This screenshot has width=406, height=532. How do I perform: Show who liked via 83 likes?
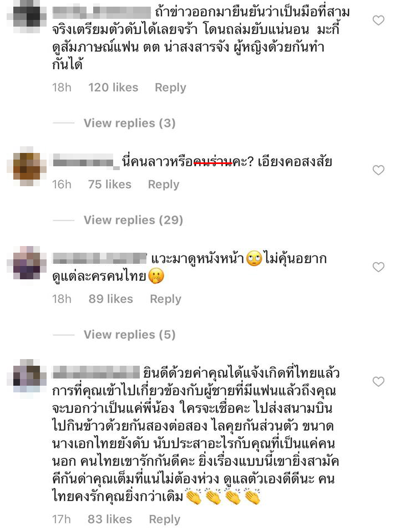[x=110, y=519]
